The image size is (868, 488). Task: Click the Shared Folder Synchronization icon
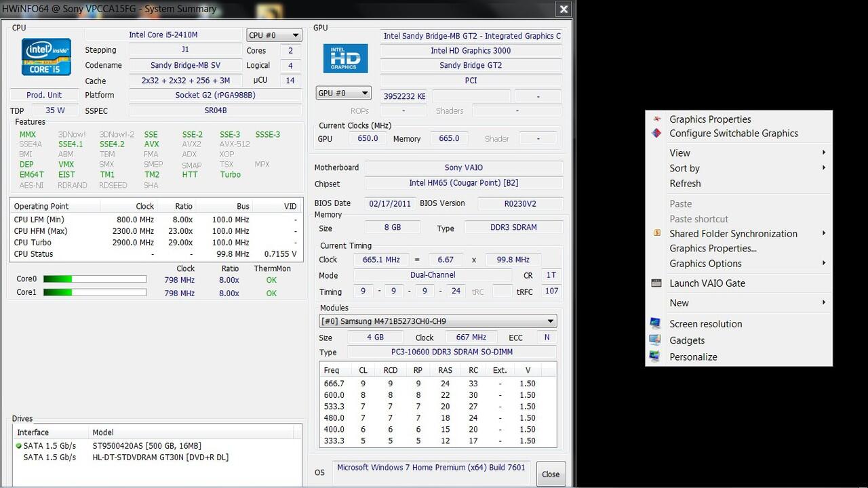click(656, 233)
